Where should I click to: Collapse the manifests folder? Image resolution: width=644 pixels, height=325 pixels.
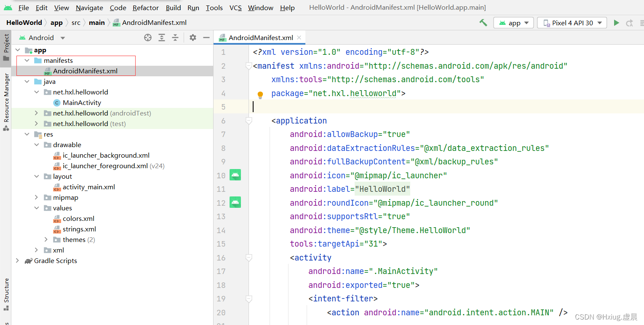pos(27,61)
